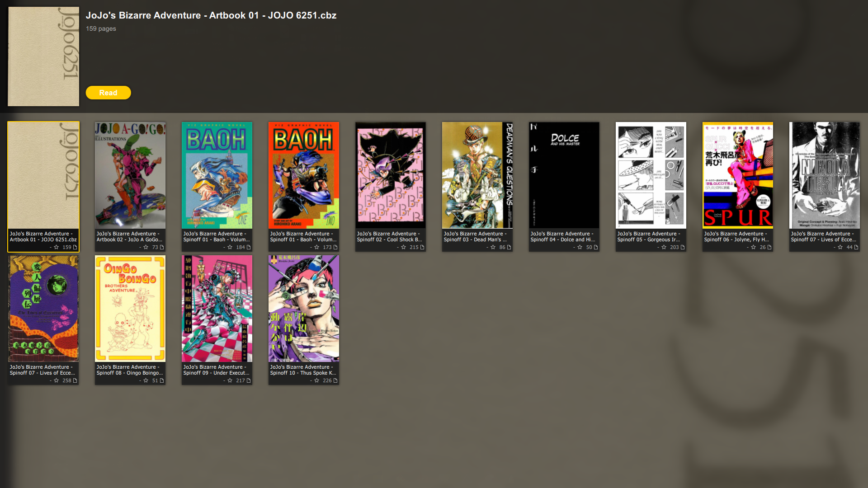Click the yellow Read button
Screen dimensions: 868x488
108,93
